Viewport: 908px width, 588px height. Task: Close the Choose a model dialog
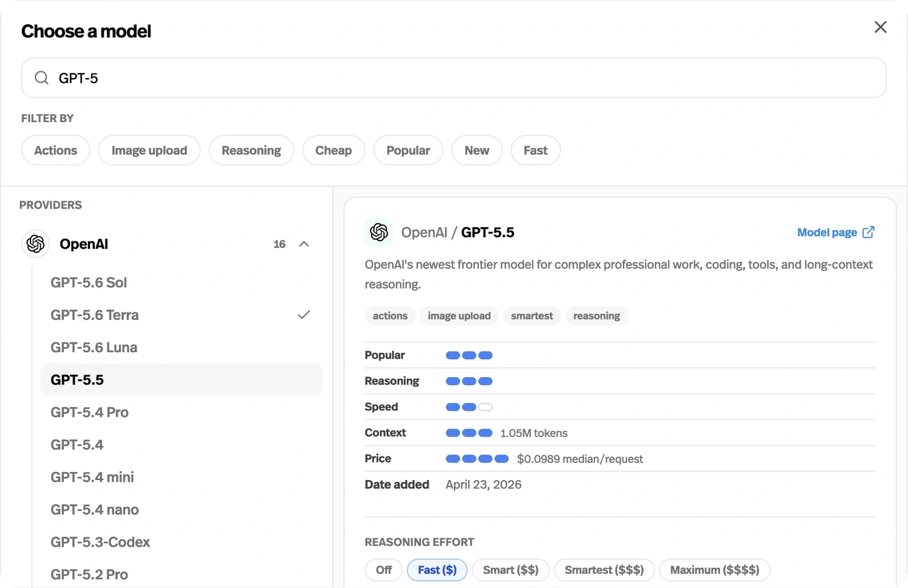pyautogui.click(x=880, y=27)
